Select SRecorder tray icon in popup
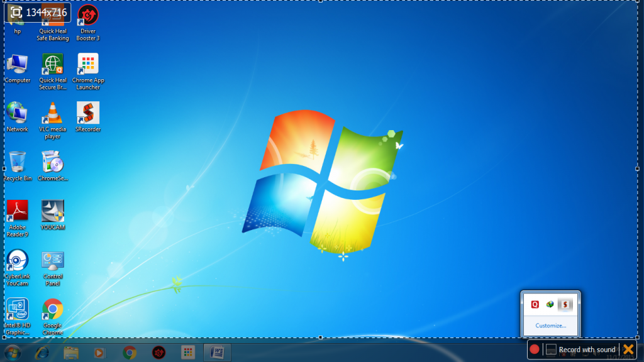This screenshot has height=362, width=644. tap(565, 304)
